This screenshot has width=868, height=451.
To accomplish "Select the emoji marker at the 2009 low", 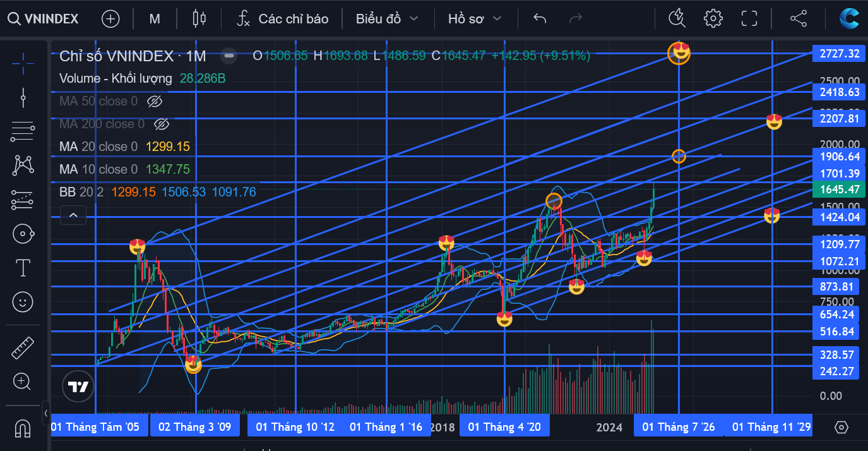I will click(193, 364).
